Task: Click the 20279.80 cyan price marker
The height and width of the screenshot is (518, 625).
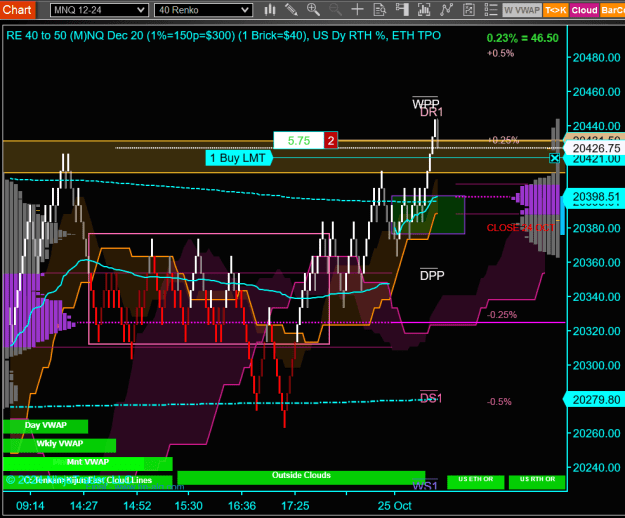Action: click(x=594, y=400)
